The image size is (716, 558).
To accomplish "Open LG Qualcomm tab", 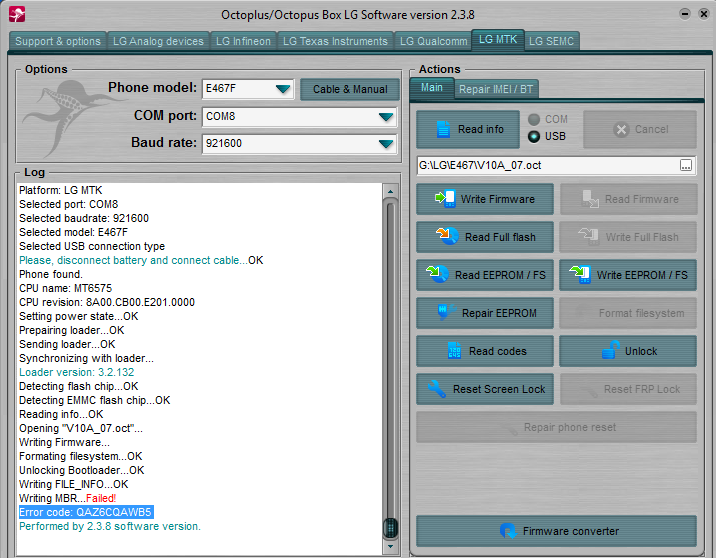I will tap(433, 41).
